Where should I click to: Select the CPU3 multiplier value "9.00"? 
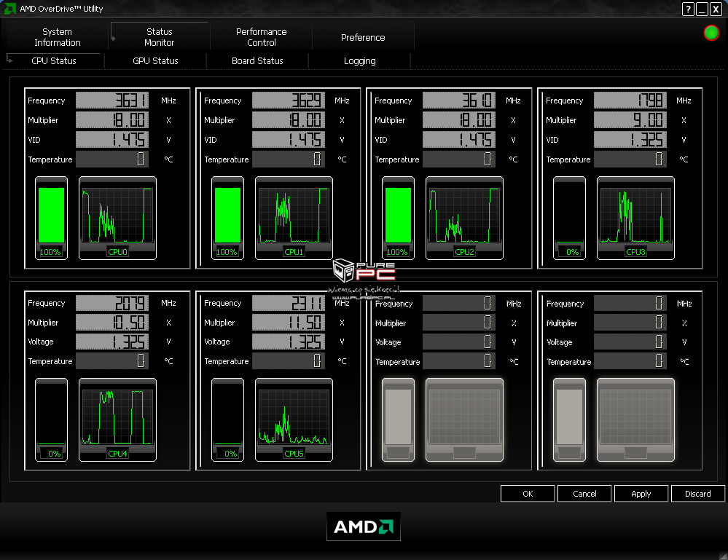point(630,120)
